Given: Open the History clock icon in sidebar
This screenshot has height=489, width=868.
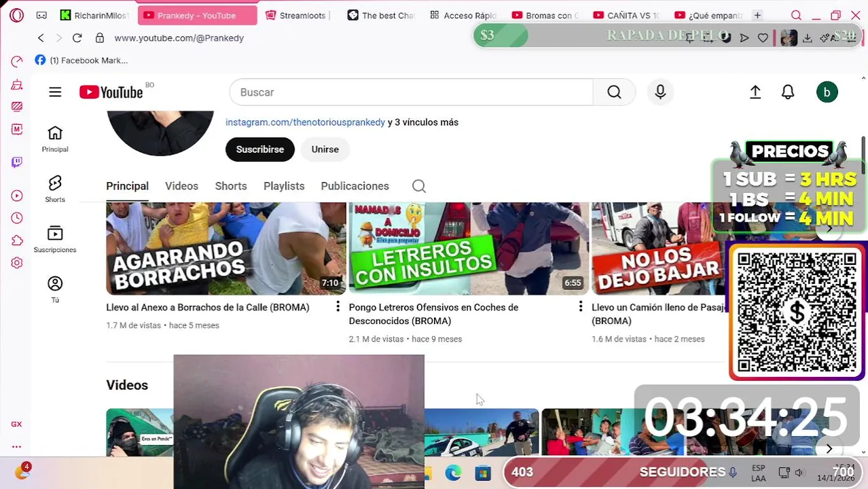Looking at the screenshot, I should (x=17, y=218).
